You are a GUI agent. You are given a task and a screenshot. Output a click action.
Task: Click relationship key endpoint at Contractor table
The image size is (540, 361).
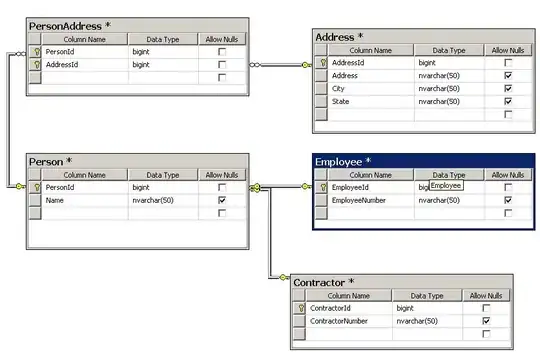[x=283, y=277]
